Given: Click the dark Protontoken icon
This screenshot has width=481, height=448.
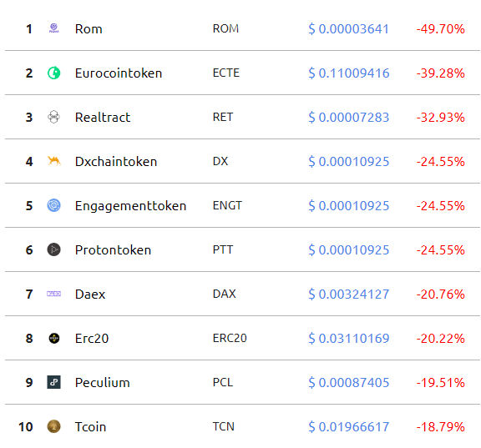Looking at the screenshot, I should pyautogui.click(x=54, y=249).
